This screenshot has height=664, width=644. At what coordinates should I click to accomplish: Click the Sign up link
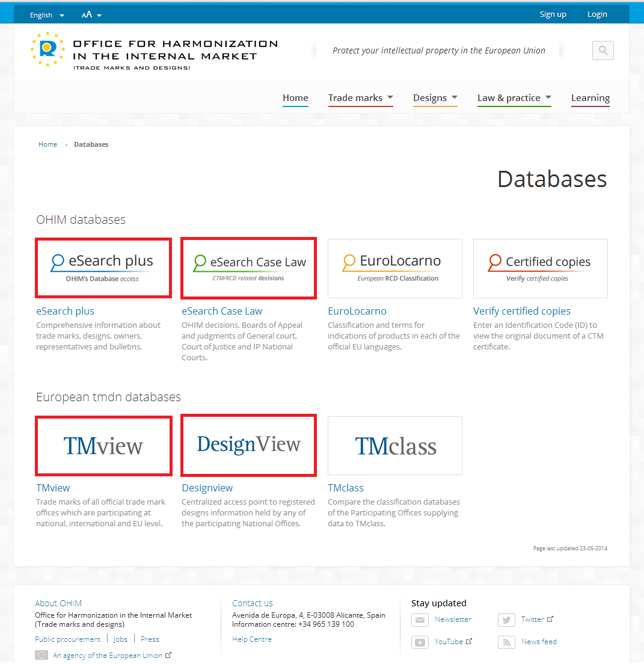553,14
